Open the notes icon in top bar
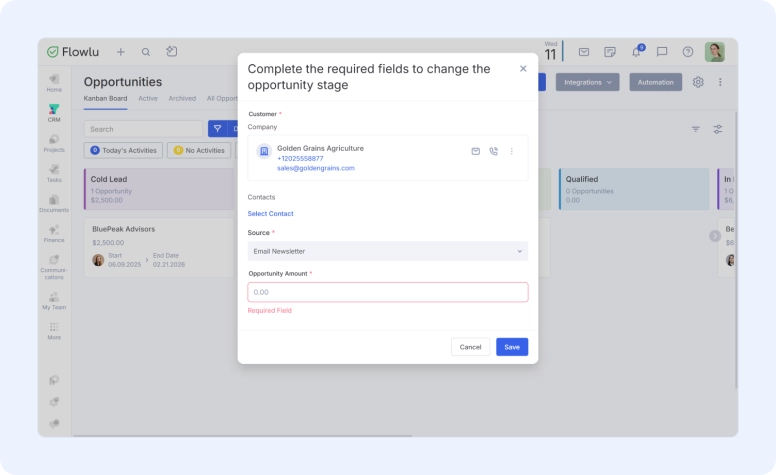 [x=610, y=52]
